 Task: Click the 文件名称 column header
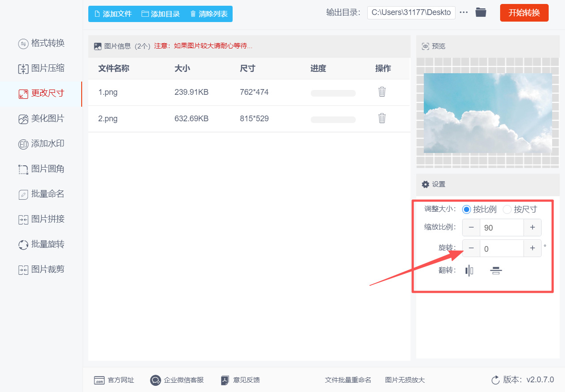pyautogui.click(x=113, y=68)
